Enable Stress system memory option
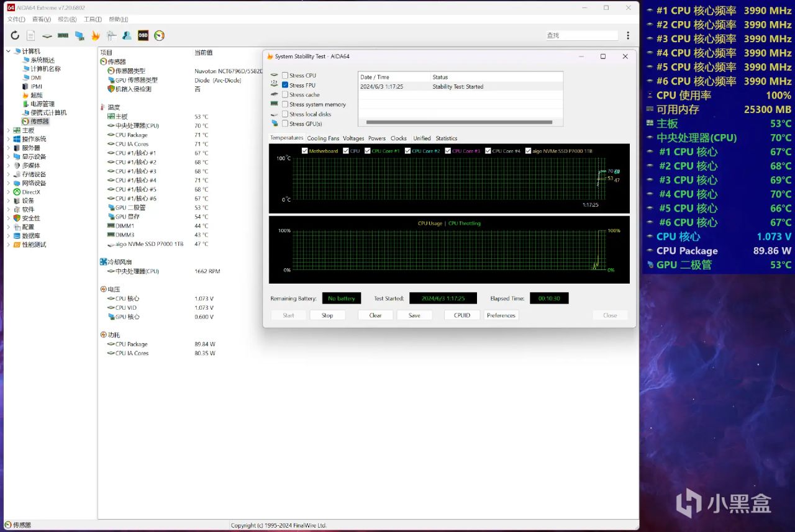Viewport: 795px width, 532px height. point(285,104)
